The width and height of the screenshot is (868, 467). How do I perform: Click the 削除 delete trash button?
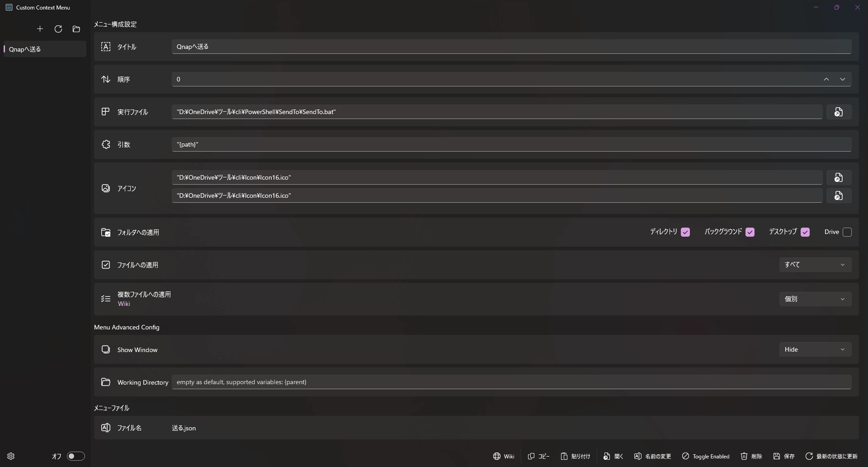point(751,456)
